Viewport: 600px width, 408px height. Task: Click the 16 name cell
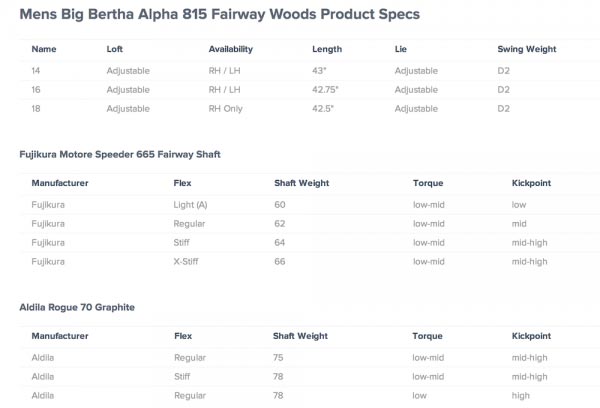coord(36,88)
